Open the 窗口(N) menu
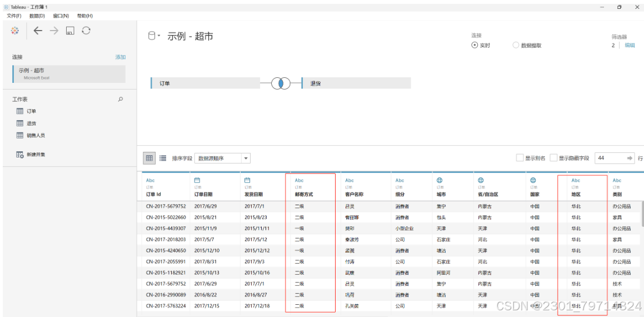Image resolution: width=644 pixels, height=317 pixels. point(61,16)
